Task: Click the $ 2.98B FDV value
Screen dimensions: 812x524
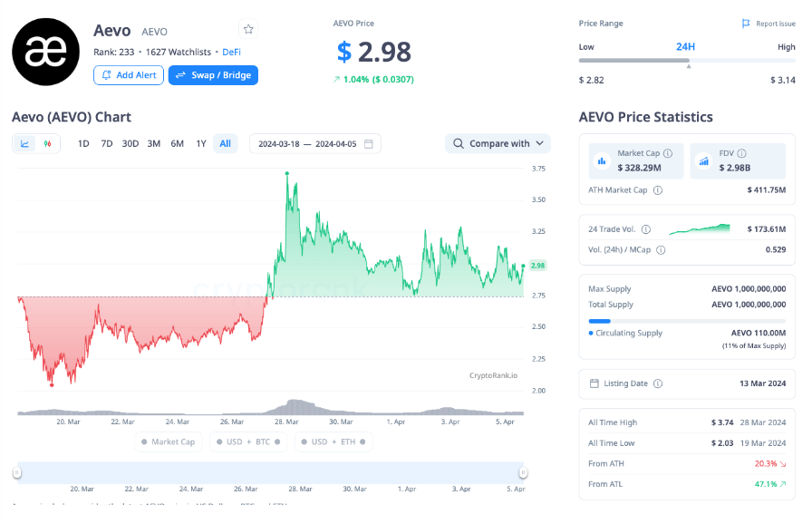Action: coord(734,168)
